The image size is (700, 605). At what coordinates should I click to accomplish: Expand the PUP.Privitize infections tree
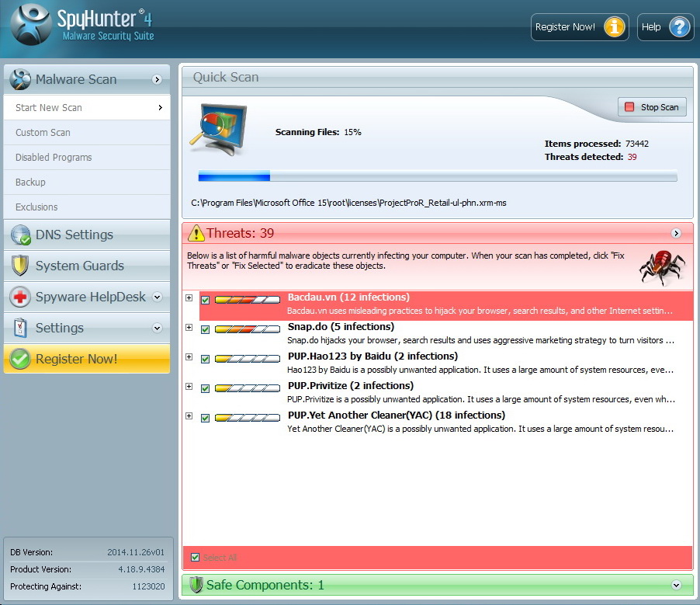pos(189,387)
